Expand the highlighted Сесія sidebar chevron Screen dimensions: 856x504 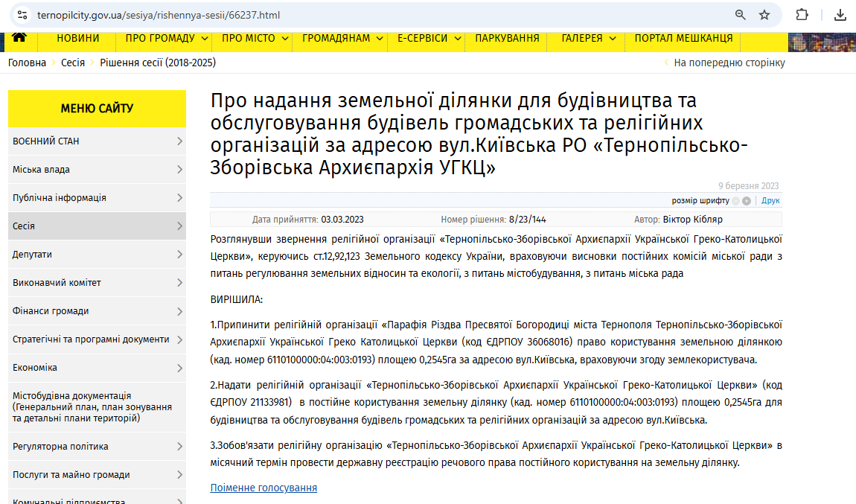179,226
